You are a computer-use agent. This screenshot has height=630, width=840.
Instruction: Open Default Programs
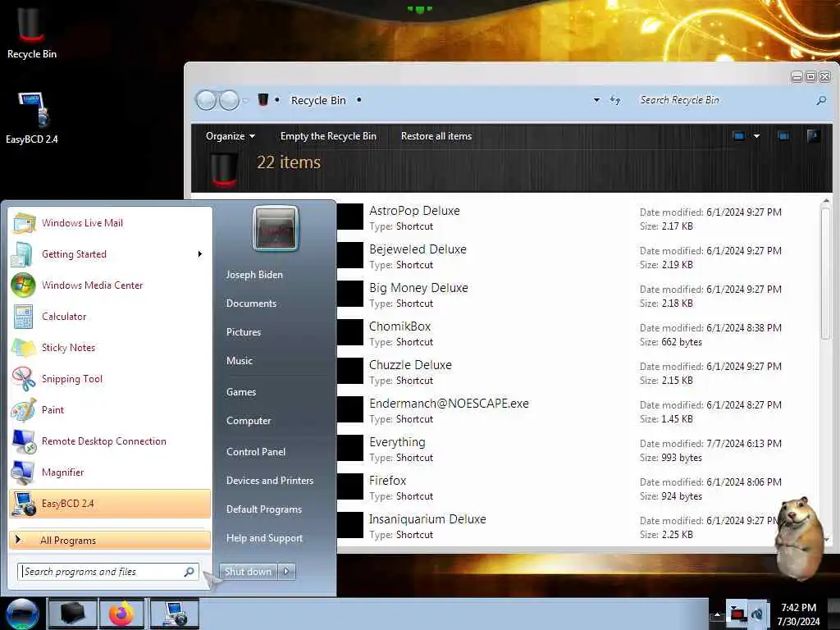click(264, 509)
